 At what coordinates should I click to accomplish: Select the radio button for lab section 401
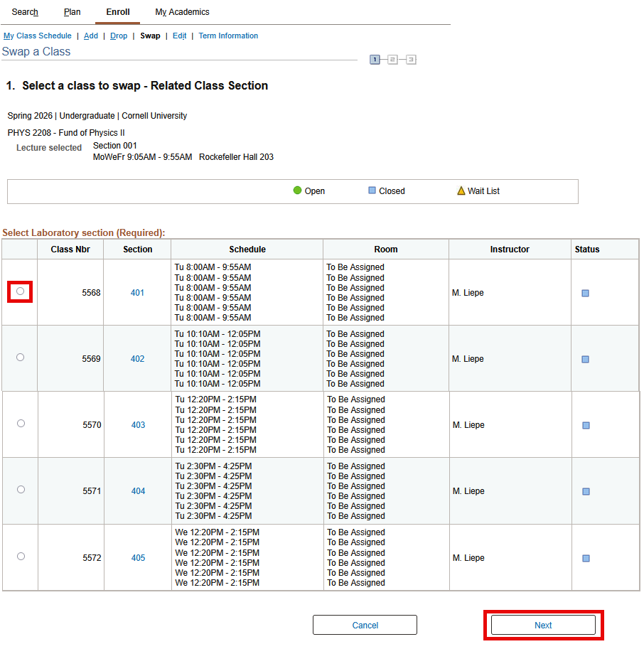tap(19, 291)
